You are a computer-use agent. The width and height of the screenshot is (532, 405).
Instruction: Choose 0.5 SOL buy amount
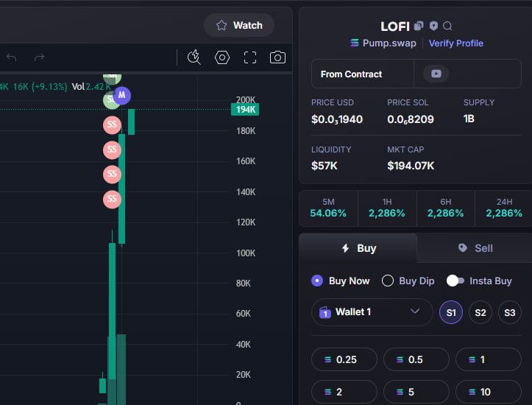point(416,359)
